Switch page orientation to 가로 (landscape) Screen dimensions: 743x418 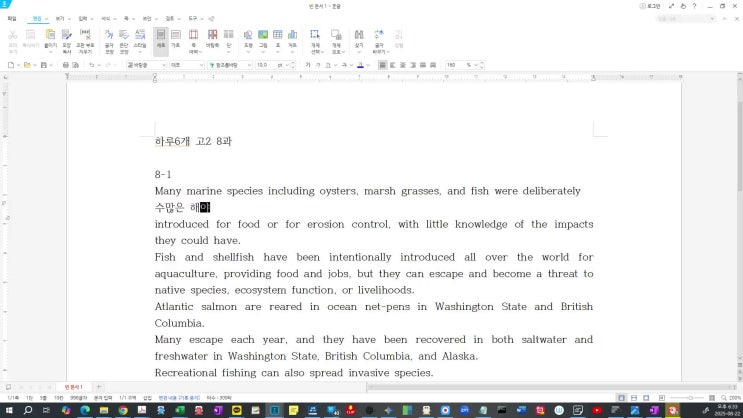(x=175, y=38)
